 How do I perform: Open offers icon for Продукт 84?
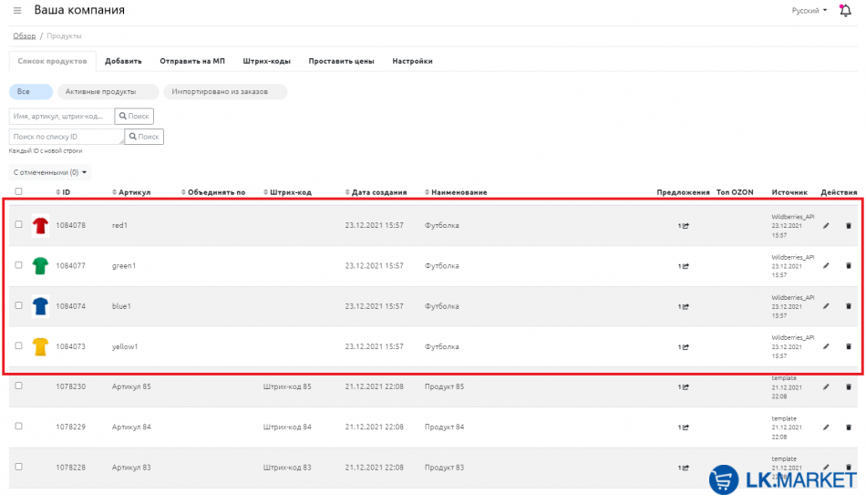[684, 427]
